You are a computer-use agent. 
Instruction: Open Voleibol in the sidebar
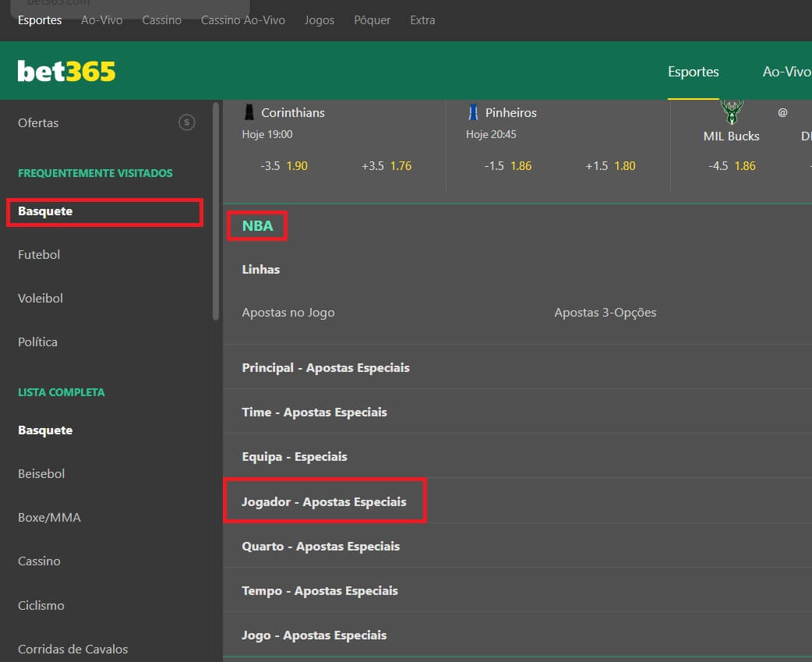pyautogui.click(x=41, y=299)
